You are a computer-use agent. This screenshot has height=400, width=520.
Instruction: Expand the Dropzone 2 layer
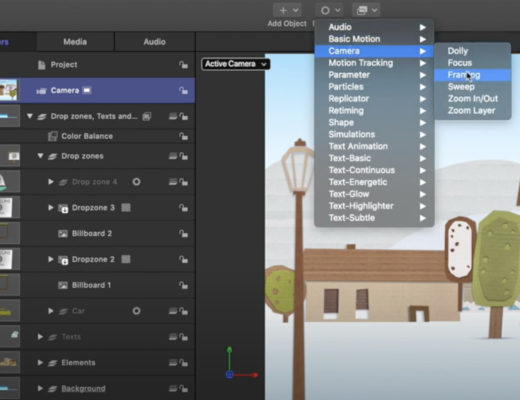click(51, 259)
